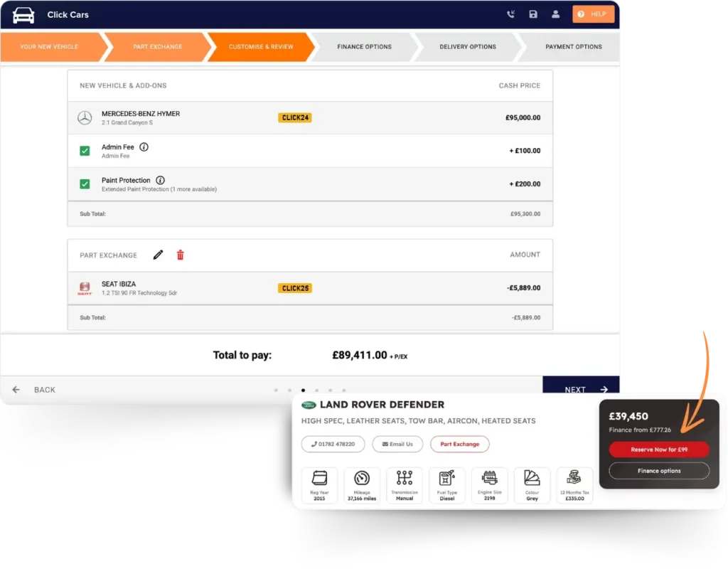This screenshot has width=728, height=569.
Task: Click the Click Cars car logo
Action: [x=23, y=15]
